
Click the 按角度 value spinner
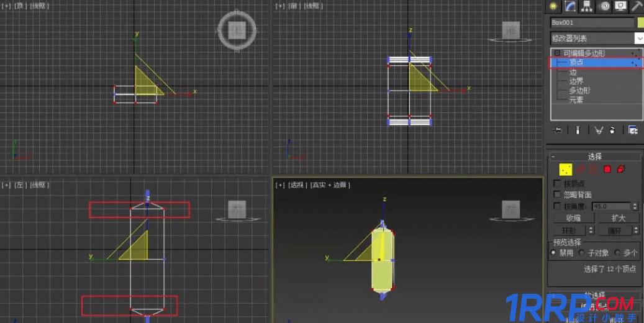635,206
